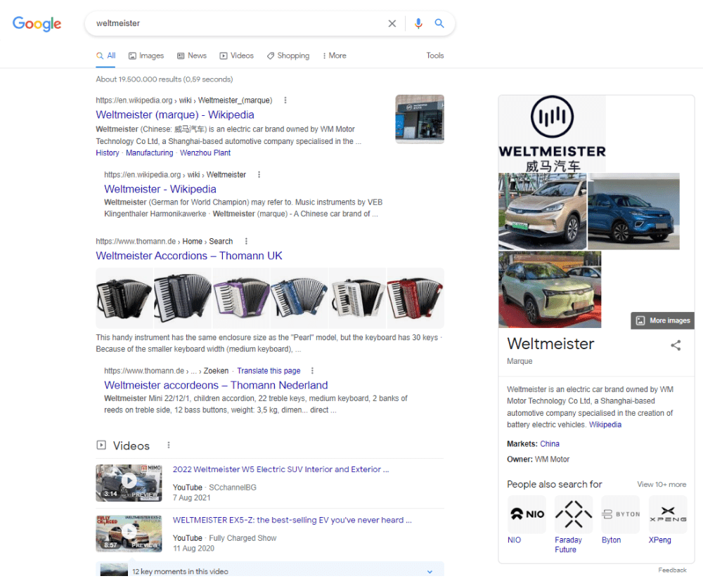This screenshot has height=588, width=703.
Task: Switch to the Images tab
Action: [x=146, y=55]
